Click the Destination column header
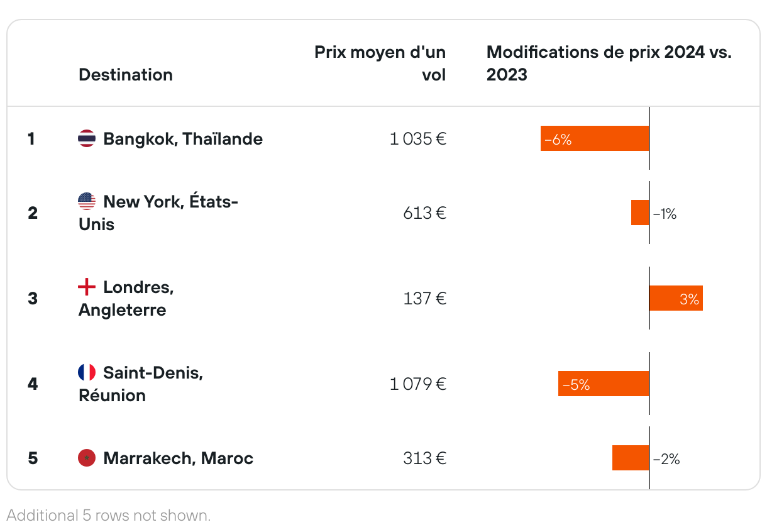The width and height of the screenshot is (767, 532). [x=126, y=75]
